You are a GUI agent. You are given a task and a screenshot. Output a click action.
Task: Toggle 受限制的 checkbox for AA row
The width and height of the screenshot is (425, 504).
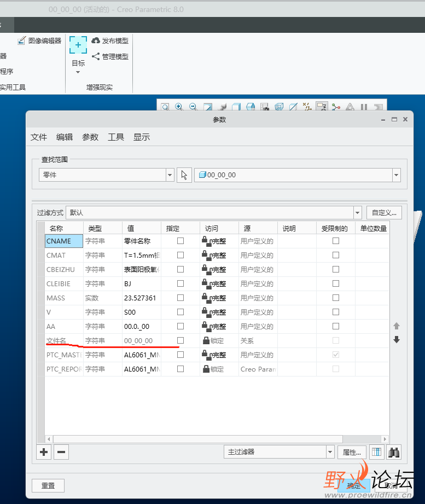click(336, 326)
